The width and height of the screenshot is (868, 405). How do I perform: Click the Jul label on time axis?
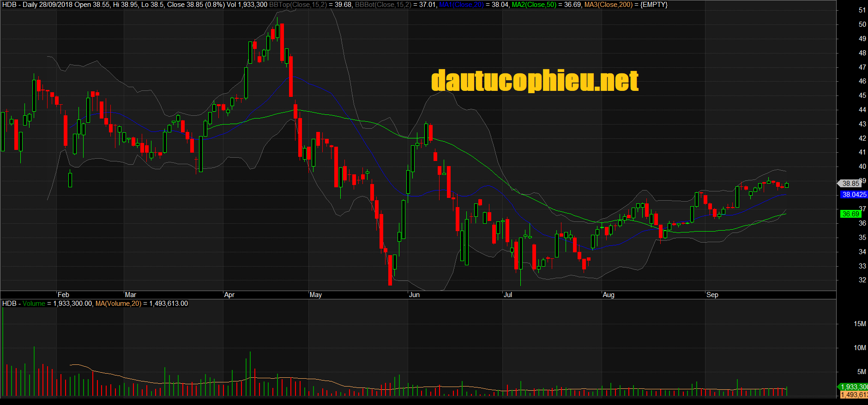[508, 295]
